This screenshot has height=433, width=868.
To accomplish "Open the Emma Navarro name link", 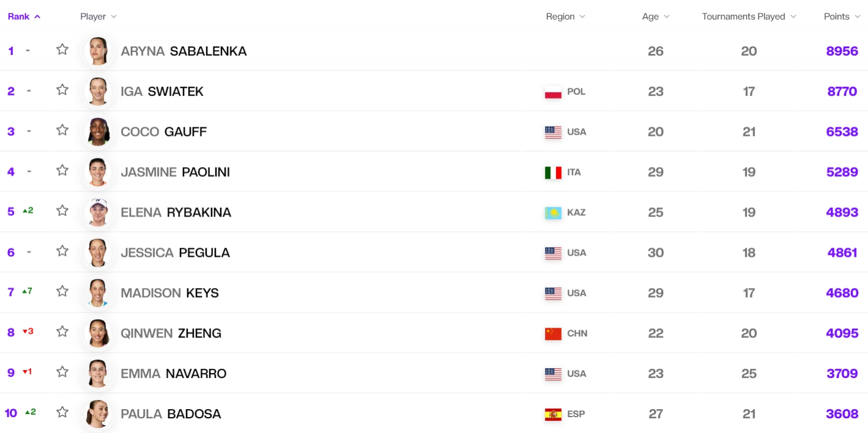I will tap(173, 374).
